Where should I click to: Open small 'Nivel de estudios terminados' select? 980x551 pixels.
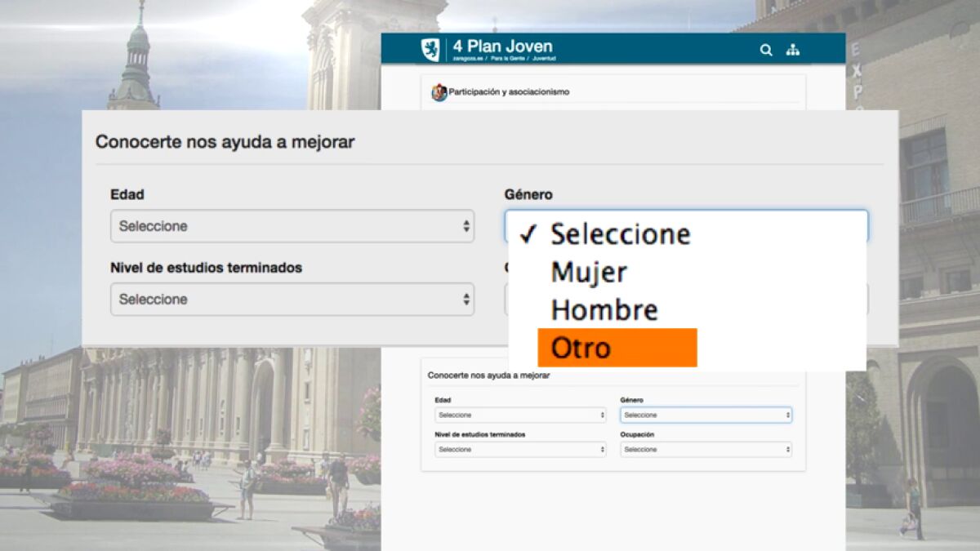[520, 449]
